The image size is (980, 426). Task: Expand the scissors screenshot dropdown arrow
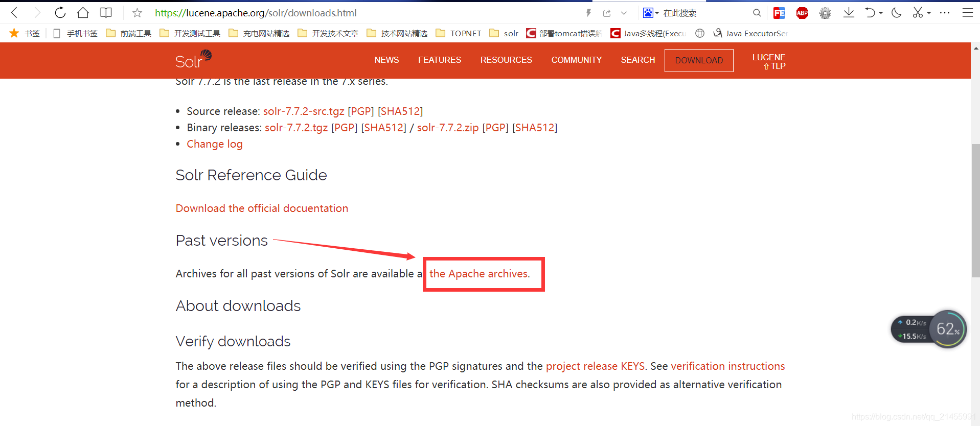point(929,13)
